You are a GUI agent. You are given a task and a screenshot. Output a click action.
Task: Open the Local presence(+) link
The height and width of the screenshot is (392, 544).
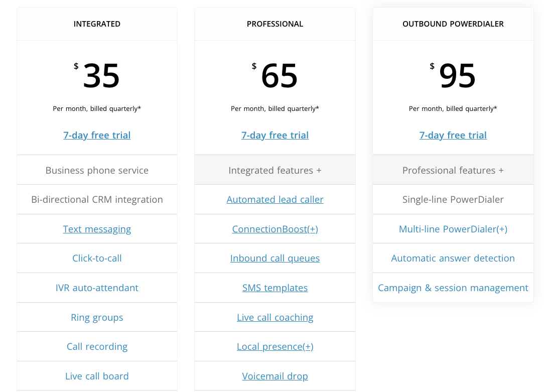coord(275,346)
